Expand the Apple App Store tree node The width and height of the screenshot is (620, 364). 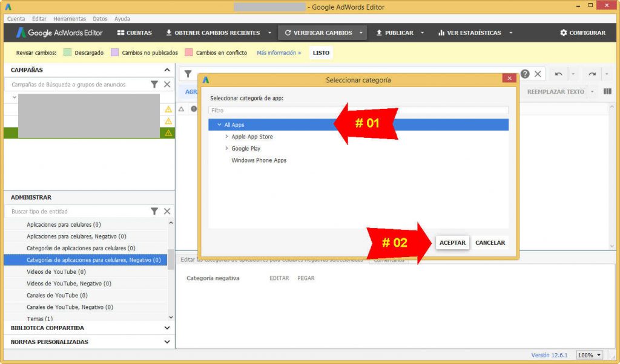[x=227, y=137]
